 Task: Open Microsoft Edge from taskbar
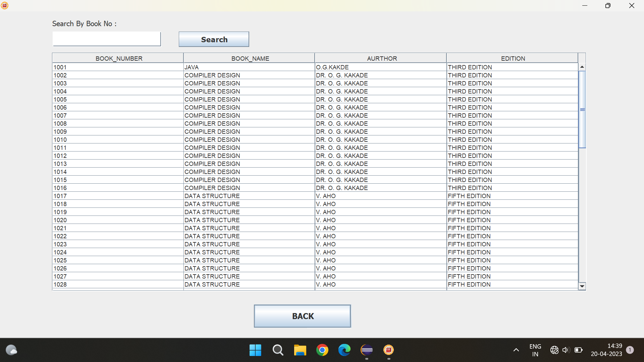(x=344, y=350)
